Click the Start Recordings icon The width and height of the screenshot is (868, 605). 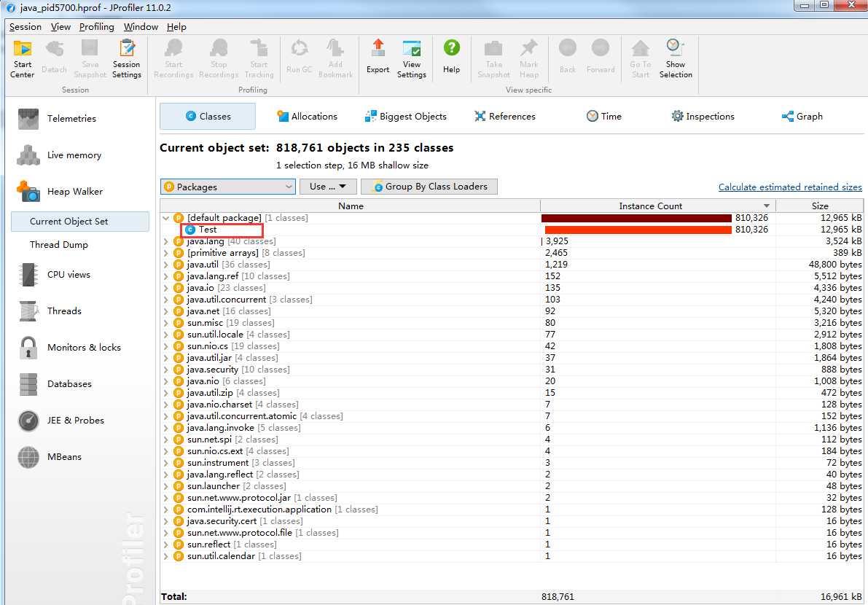pyautogui.click(x=173, y=58)
